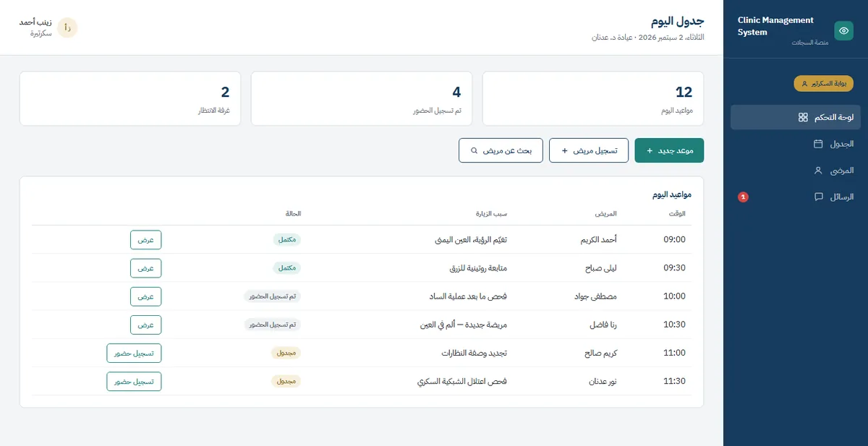Open الجدول schedule page
Viewport: 868px width, 446px height.
click(x=795, y=144)
